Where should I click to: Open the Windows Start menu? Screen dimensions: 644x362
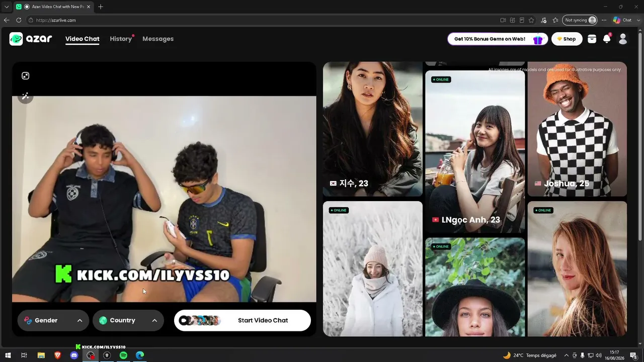pyautogui.click(x=8, y=355)
